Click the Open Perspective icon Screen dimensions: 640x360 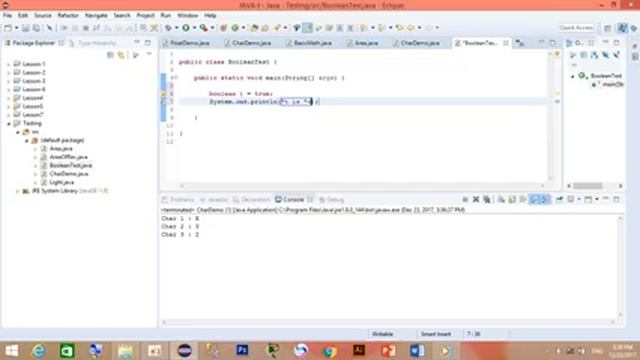608,28
